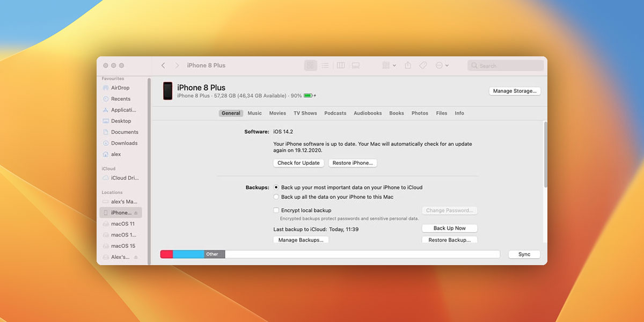Select back up to iCloud option
Screen dimensions: 644x322
[276, 187]
